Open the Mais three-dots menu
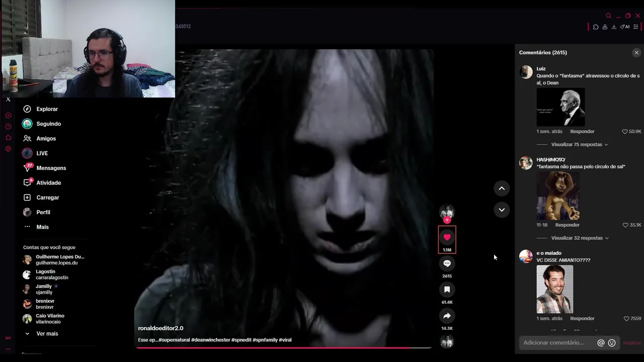The width and height of the screenshot is (644, 362). point(36,227)
